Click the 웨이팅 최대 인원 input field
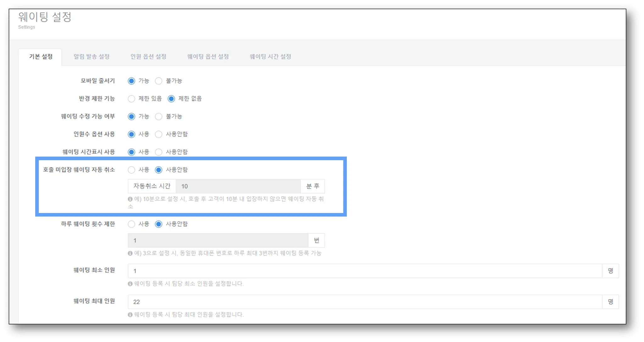644x342 pixels. (365, 302)
